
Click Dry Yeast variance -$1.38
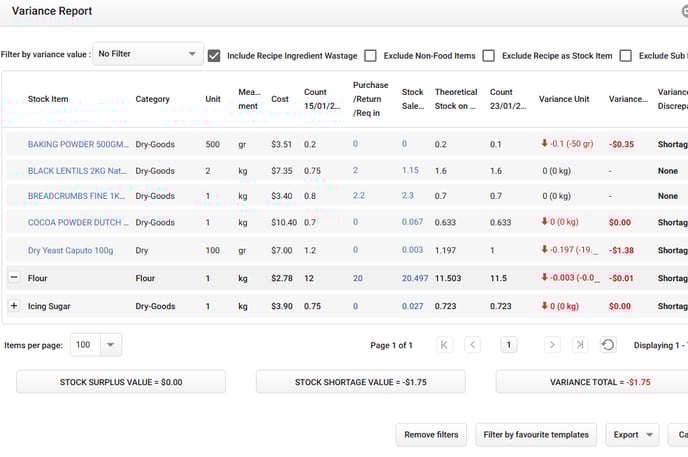pos(621,250)
